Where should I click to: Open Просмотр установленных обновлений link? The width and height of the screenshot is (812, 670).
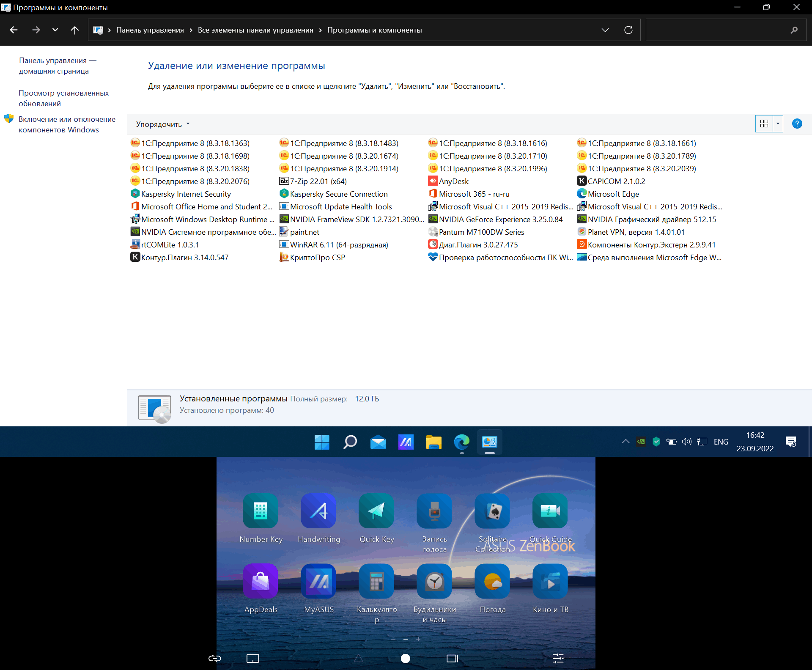coord(63,98)
